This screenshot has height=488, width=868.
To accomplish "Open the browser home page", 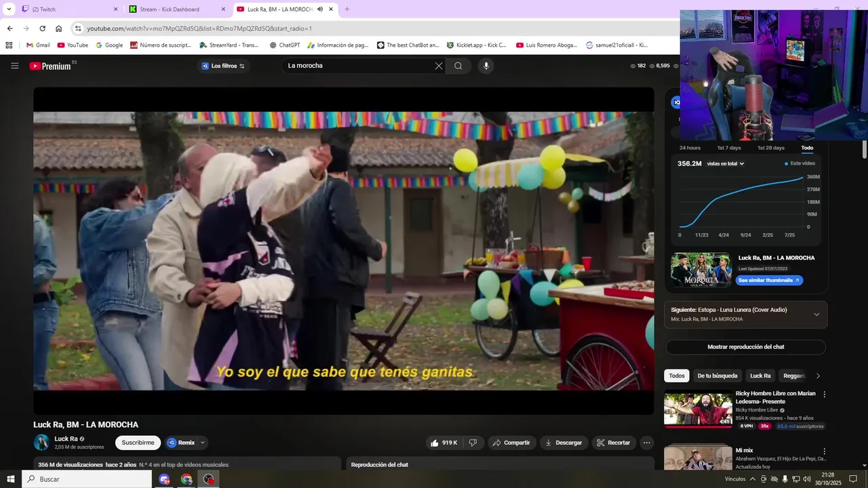I will tap(59, 28).
